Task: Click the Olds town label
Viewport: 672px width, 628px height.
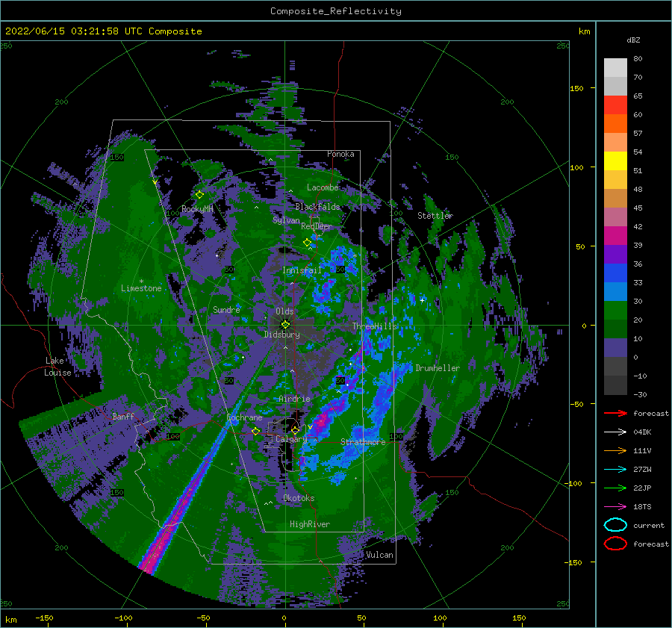Action: (284, 311)
